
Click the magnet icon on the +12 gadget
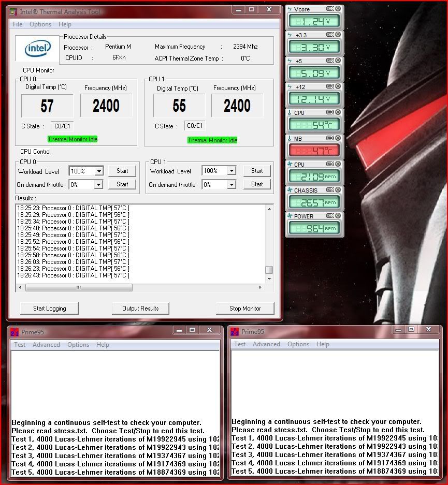[330, 86]
